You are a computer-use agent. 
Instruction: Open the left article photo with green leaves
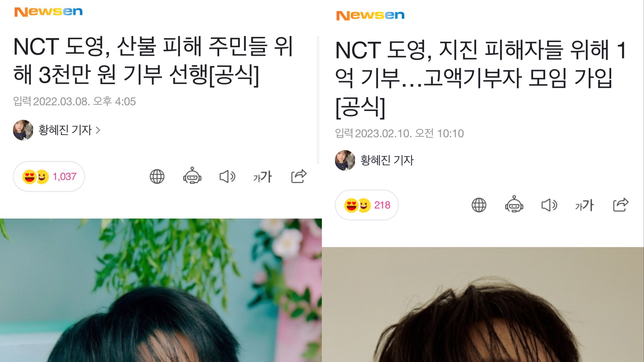point(161,290)
